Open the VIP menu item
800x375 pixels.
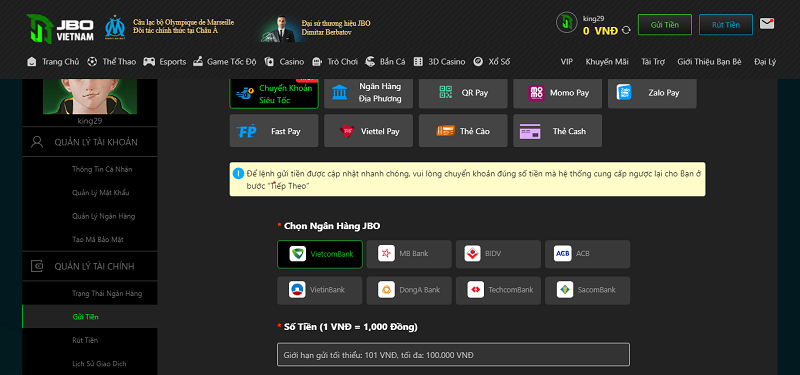tap(566, 62)
